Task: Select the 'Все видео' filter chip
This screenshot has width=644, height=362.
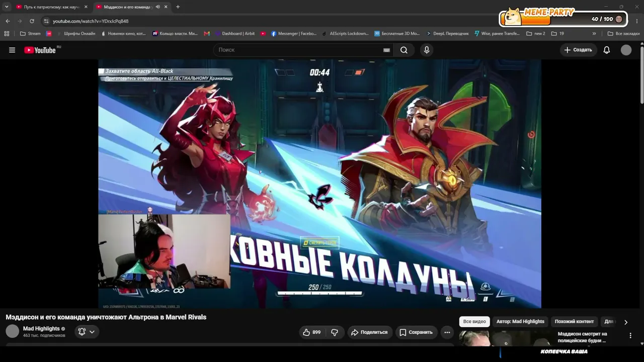Action: click(x=474, y=322)
